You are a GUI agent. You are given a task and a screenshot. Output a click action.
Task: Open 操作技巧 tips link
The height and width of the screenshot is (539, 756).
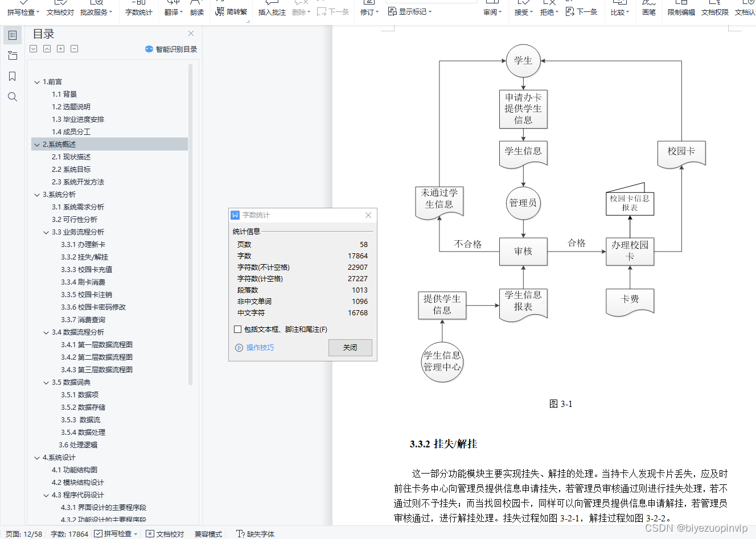point(260,348)
